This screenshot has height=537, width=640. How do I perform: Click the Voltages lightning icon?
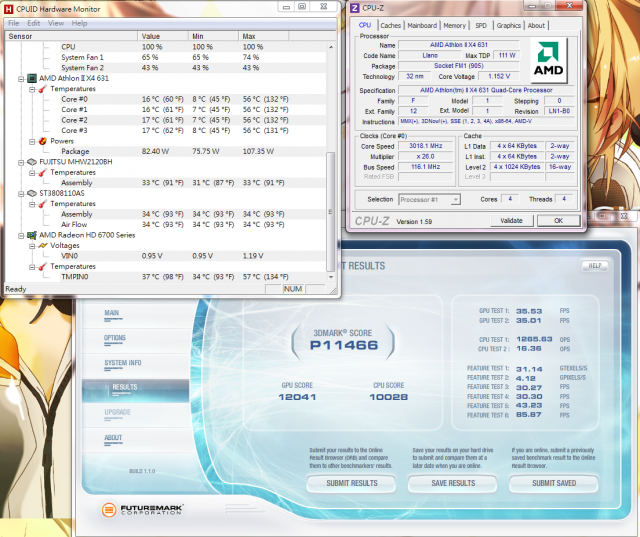click(x=42, y=245)
